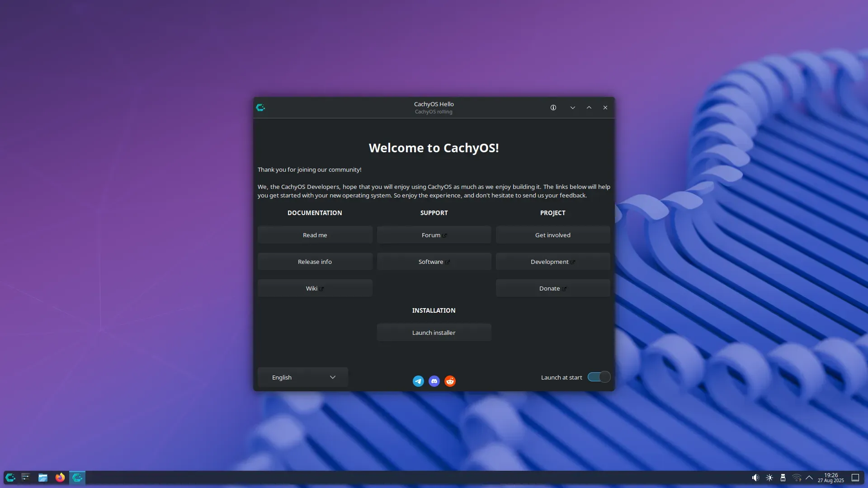Screen dimensions: 868x488
Task: Open the Wiki link button
Action: click(315, 288)
